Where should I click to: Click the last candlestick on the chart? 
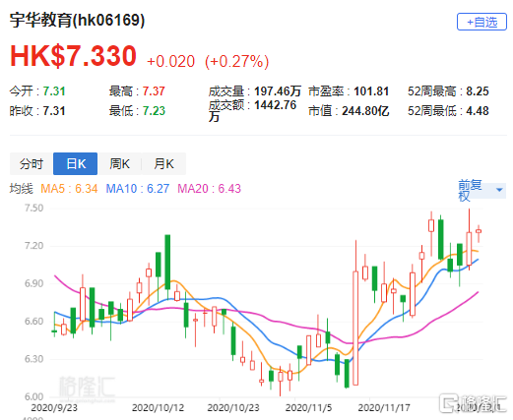[x=479, y=231]
